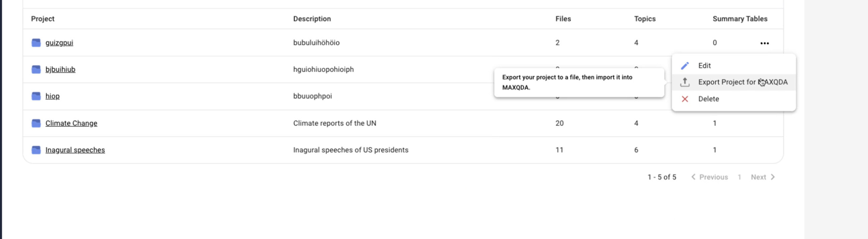Open the Climate Change project
Image resolution: width=868 pixels, height=239 pixels.
pyautogui.click(x=71, y=123)
